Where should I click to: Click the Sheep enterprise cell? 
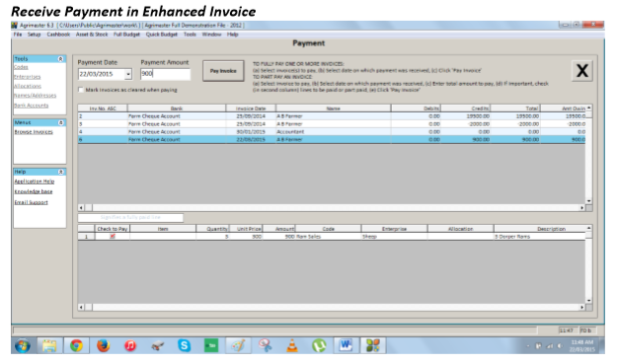tap(394, 237)
